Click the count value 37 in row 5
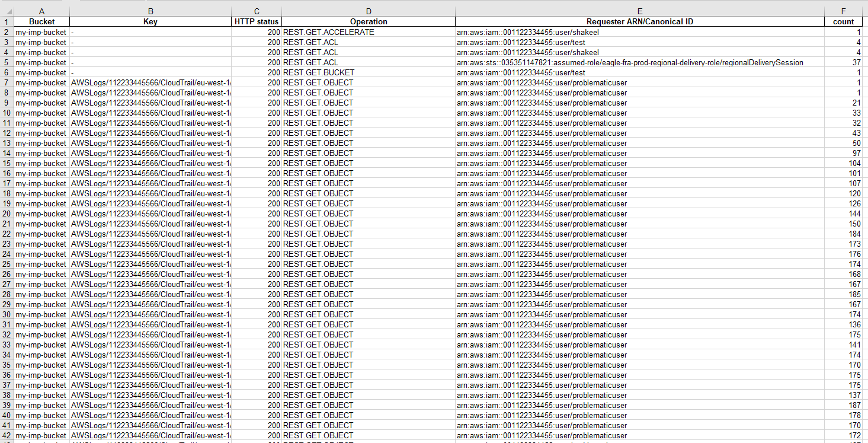 coord(854,62)
